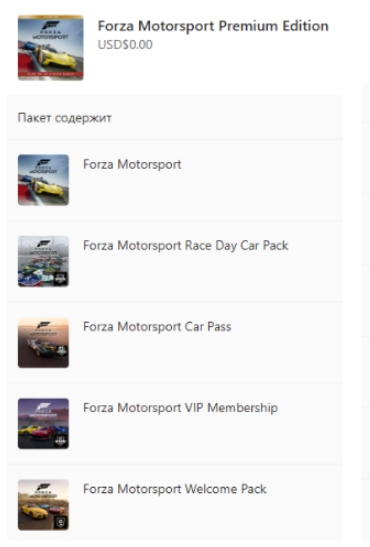Open the Welcome Pack thumbnail image
370x547 pixels.
(x=43, y=505)
